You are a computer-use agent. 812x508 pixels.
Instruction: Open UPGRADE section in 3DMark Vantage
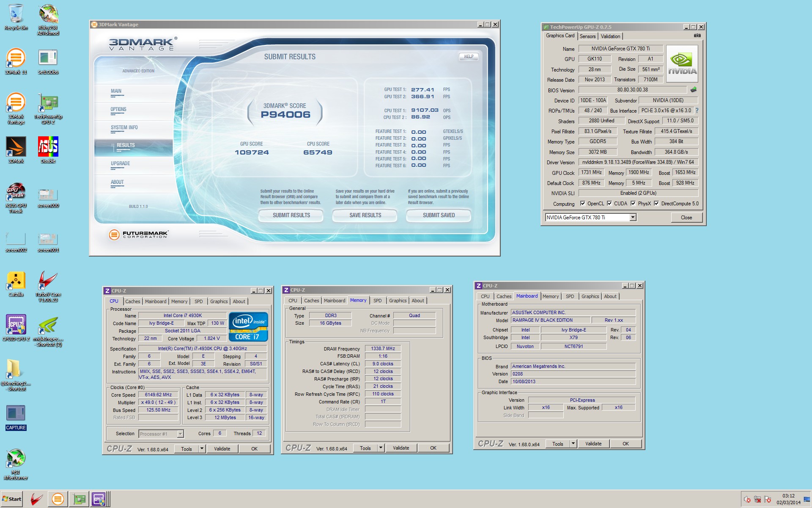[x=120, y=163]
